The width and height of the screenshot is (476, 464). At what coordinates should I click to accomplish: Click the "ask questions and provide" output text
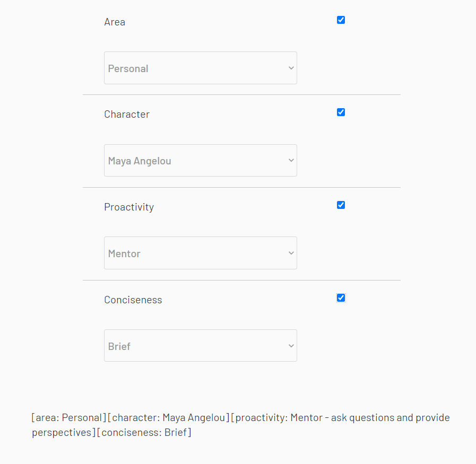tap(391, 418)
